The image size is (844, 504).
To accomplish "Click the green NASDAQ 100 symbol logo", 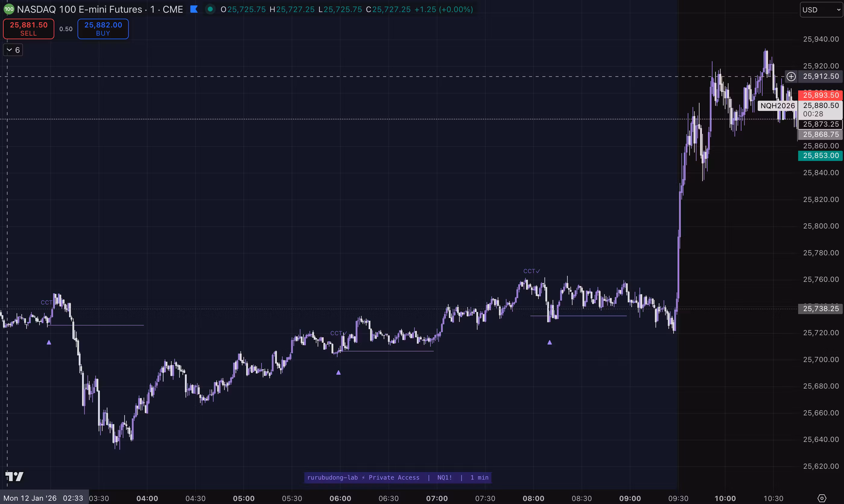I will (9, 9).
